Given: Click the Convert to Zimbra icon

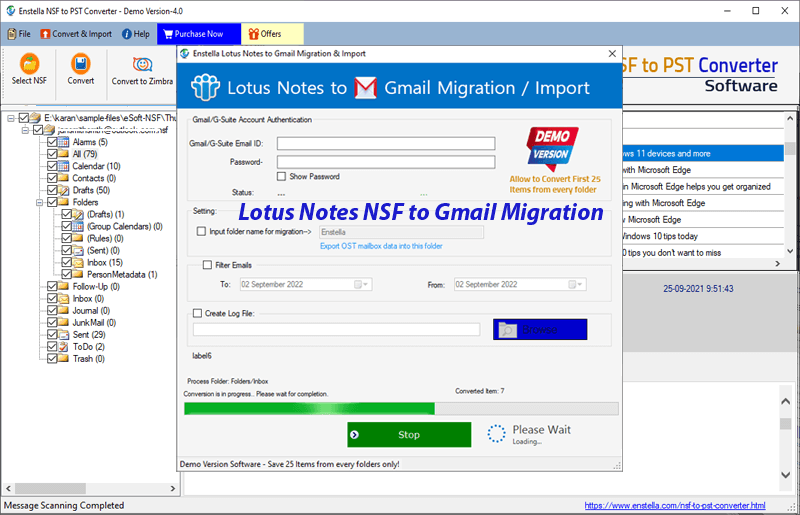Looking at the screenshot, I should (x=142, y=64).
